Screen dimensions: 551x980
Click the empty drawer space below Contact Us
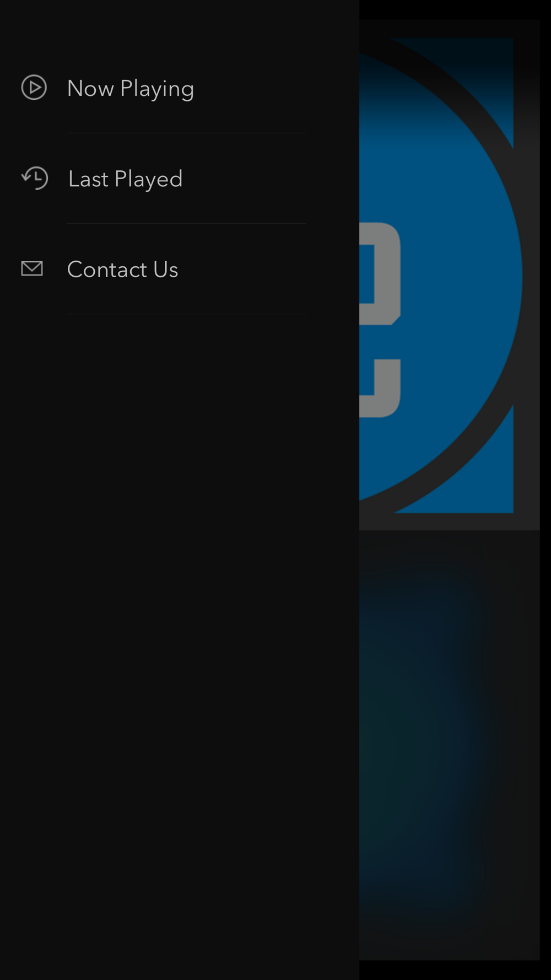(180, 645)
